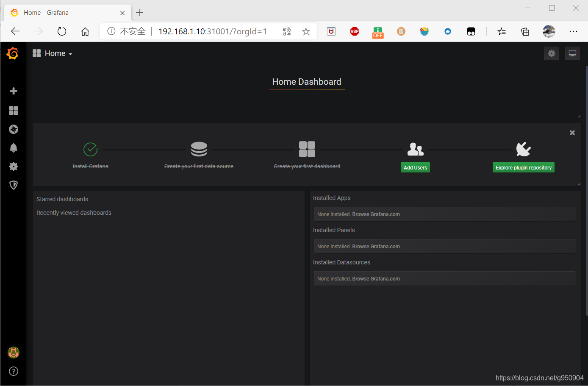Click the first dashboard grid icon
The image size is (588, 386).
point(307,149)
